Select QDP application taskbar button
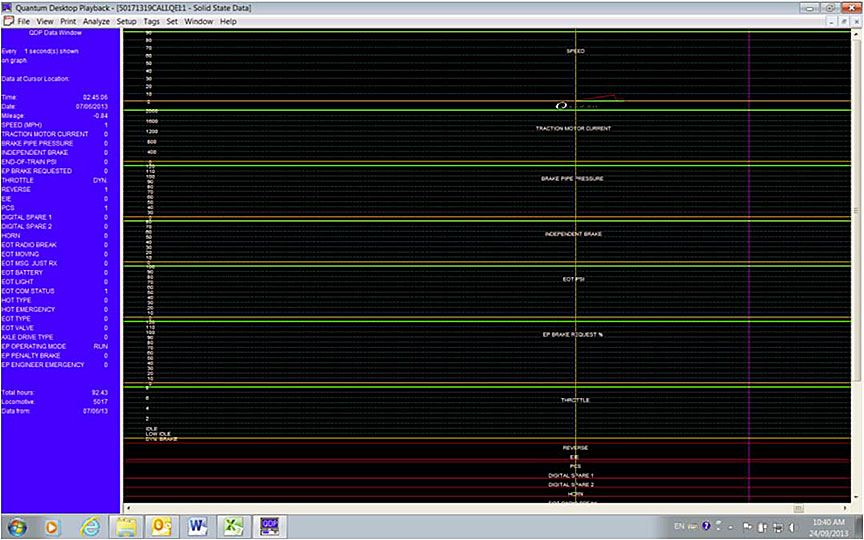The height and width of the screenshot is (540, 864). click(x=268, y=526)
